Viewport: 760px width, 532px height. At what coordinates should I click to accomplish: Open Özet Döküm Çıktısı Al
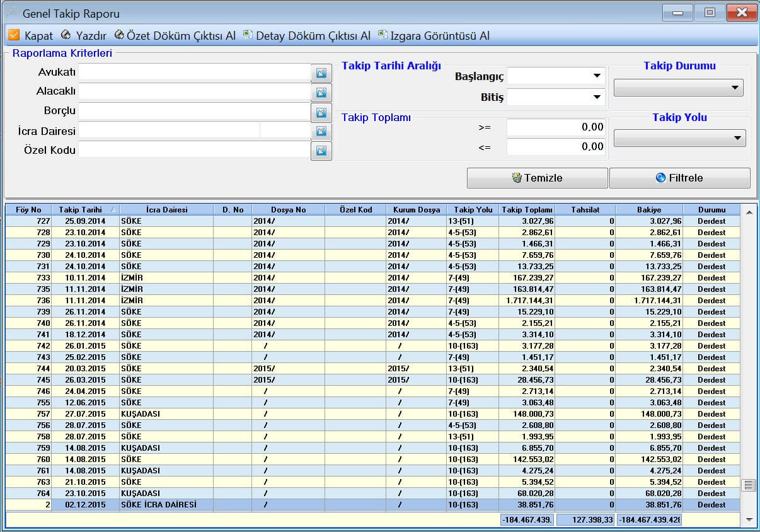tap(175, 36)
